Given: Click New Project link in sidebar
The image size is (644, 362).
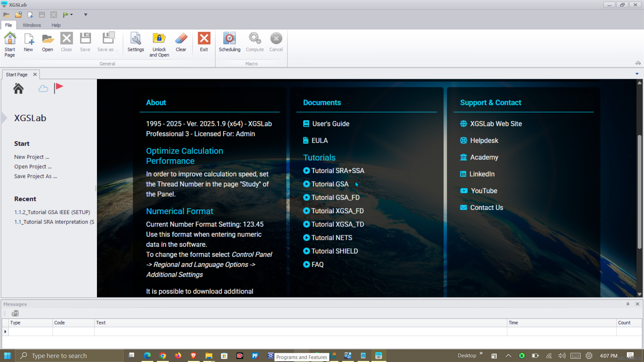Looking at the screenshot, I should [32, 157].
